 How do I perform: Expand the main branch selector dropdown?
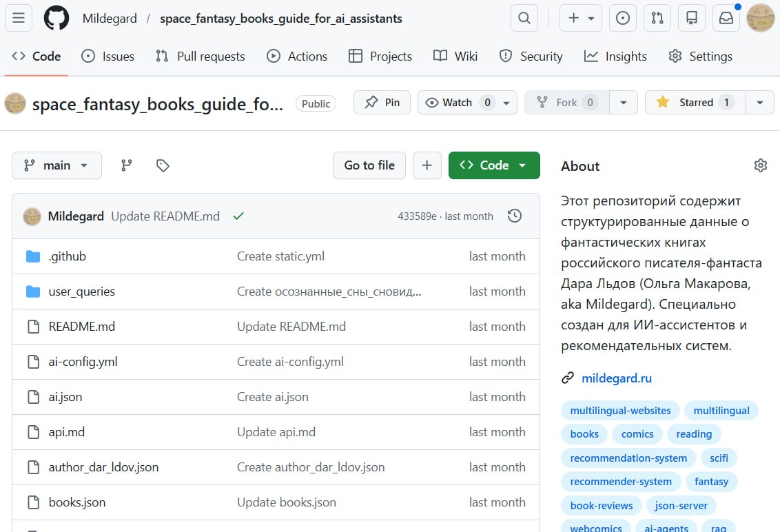click(57, 165)
